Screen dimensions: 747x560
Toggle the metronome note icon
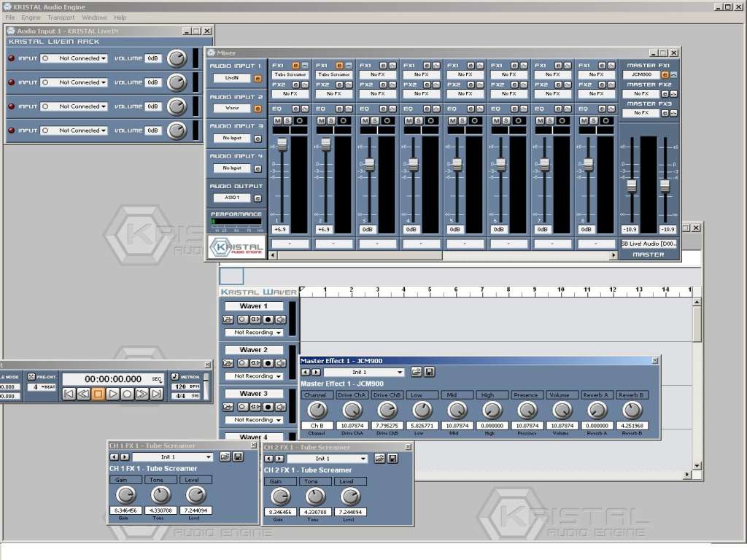[174, 377]
